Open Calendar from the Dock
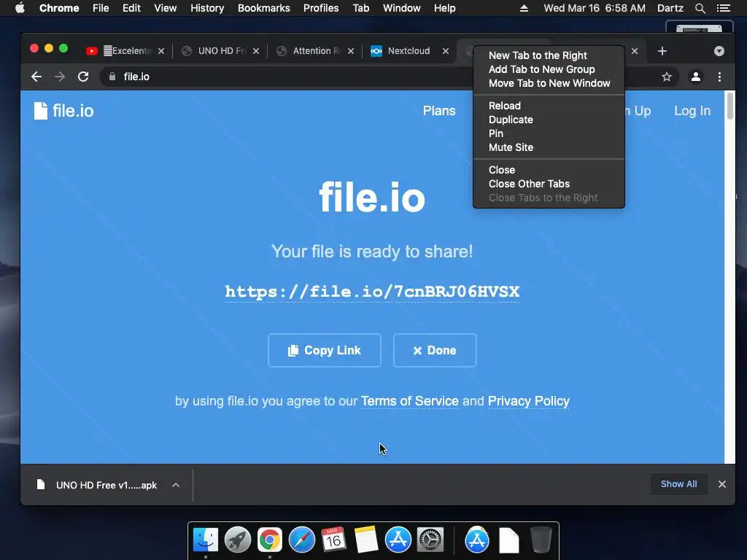 point(333,540)
